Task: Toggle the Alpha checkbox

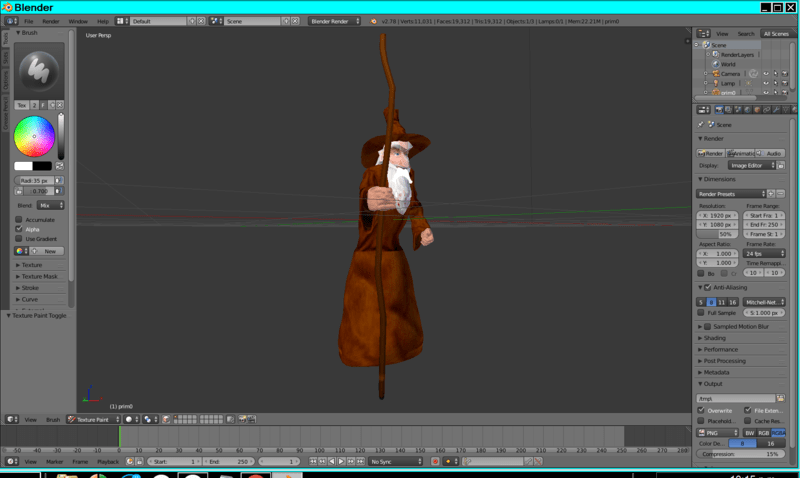Action: (19, 229)
